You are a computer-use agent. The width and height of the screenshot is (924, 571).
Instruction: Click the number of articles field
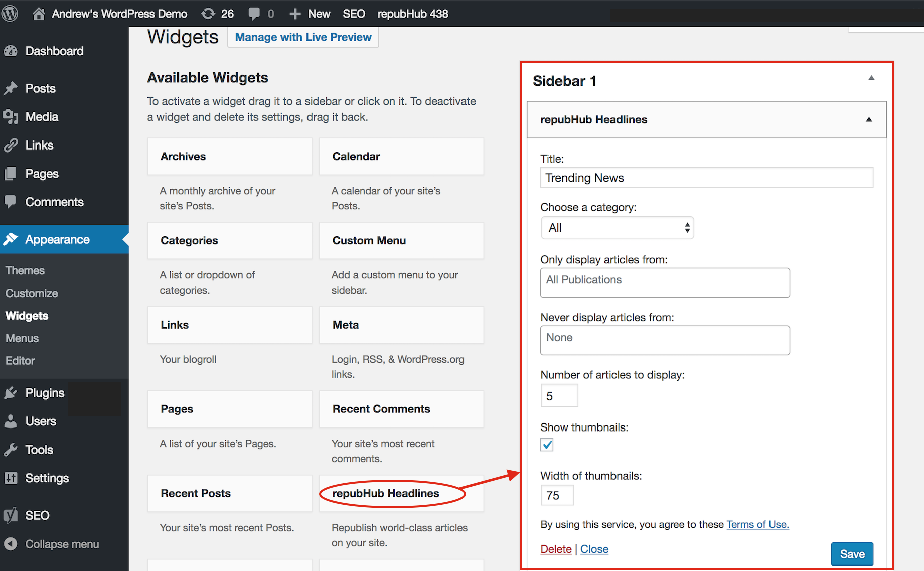click(559, 396)
